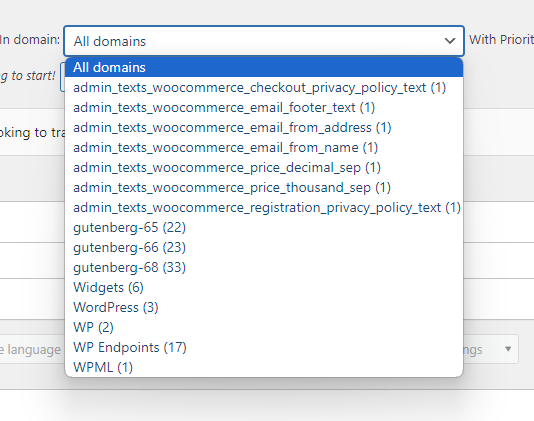This screenshot has width=534, height=421.
Task: Choose WPML (1) domain
Action: click(x=264, y=367)
